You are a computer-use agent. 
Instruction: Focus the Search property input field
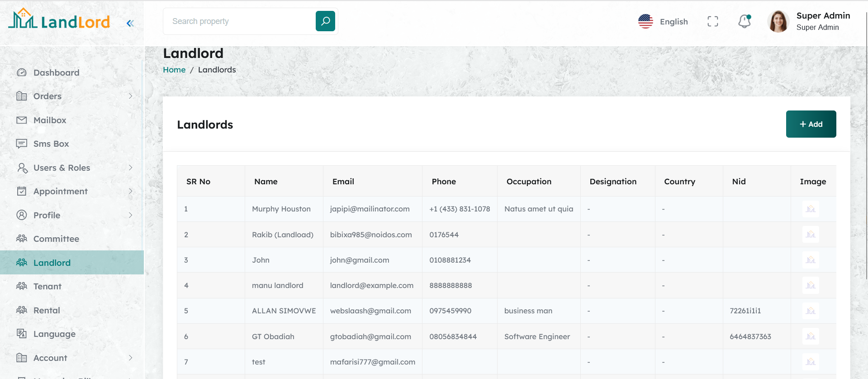click(240, 21)
